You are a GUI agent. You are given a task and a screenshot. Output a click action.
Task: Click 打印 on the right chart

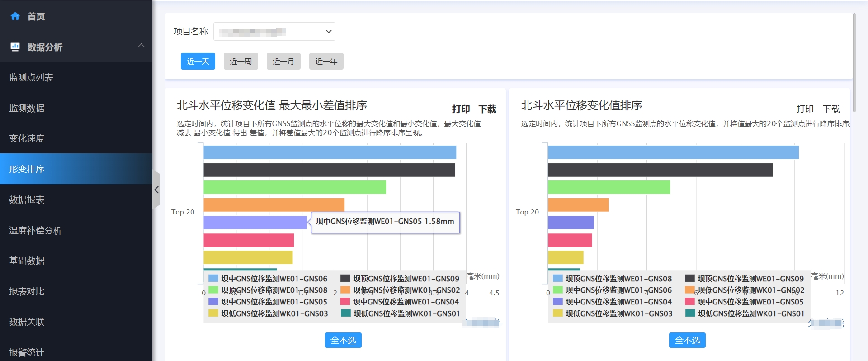point(805,109)
